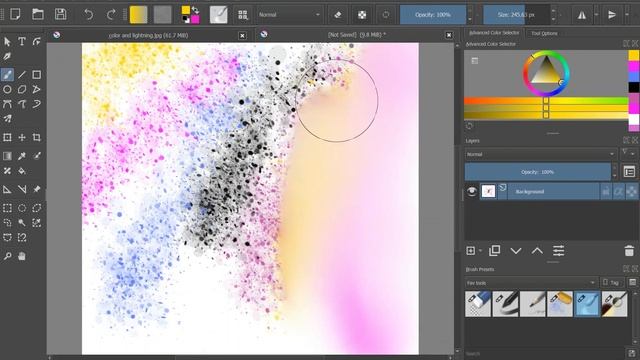Activate the Zoom tool

(7, 256)
